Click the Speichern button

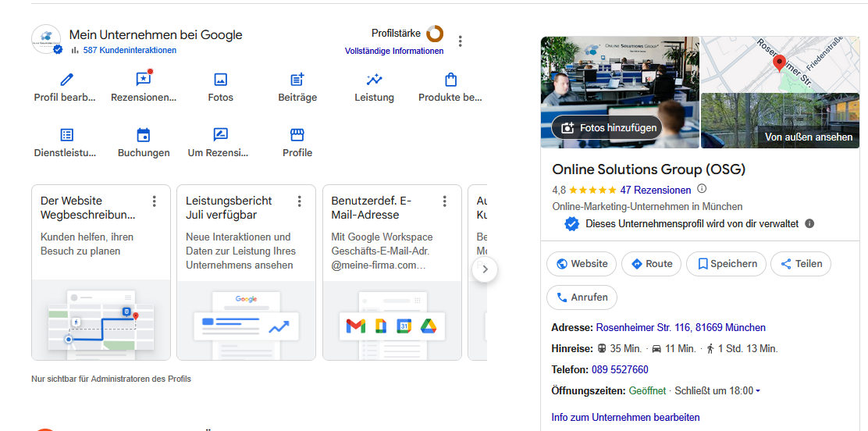click(726, 264)
